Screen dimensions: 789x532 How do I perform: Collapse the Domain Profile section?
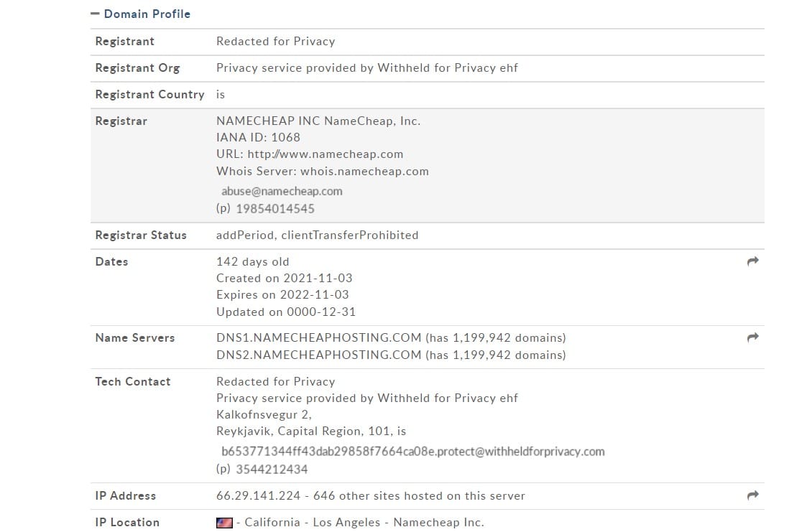tap(95, 14)
